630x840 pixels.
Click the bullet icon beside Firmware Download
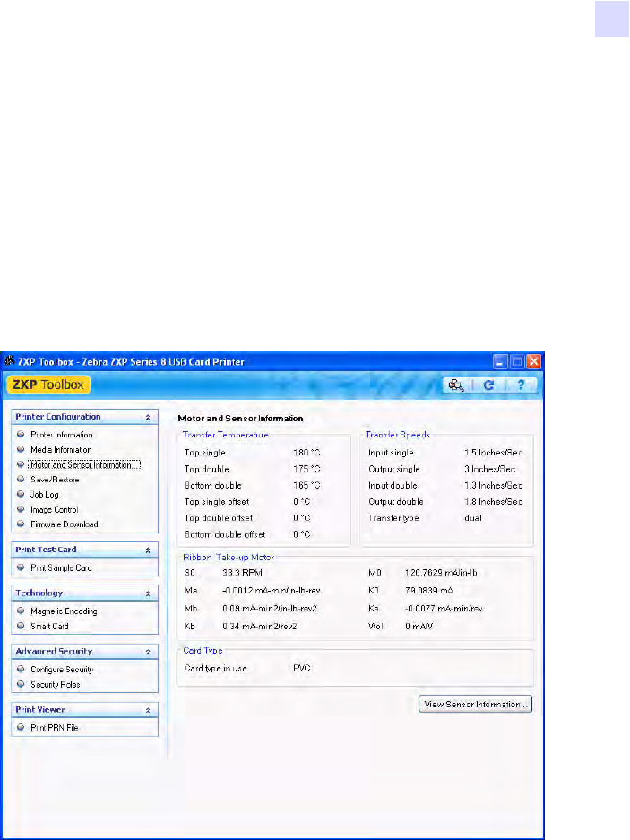point(21,524)
